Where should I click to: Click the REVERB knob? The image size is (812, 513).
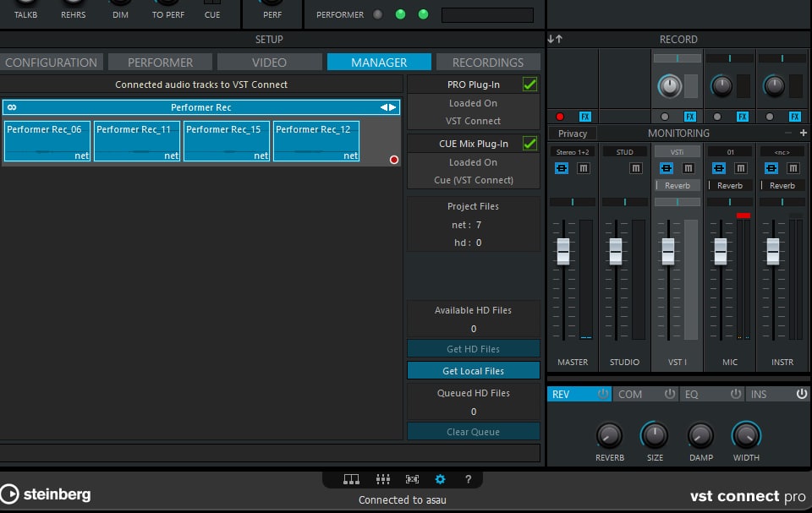point(609,436)
